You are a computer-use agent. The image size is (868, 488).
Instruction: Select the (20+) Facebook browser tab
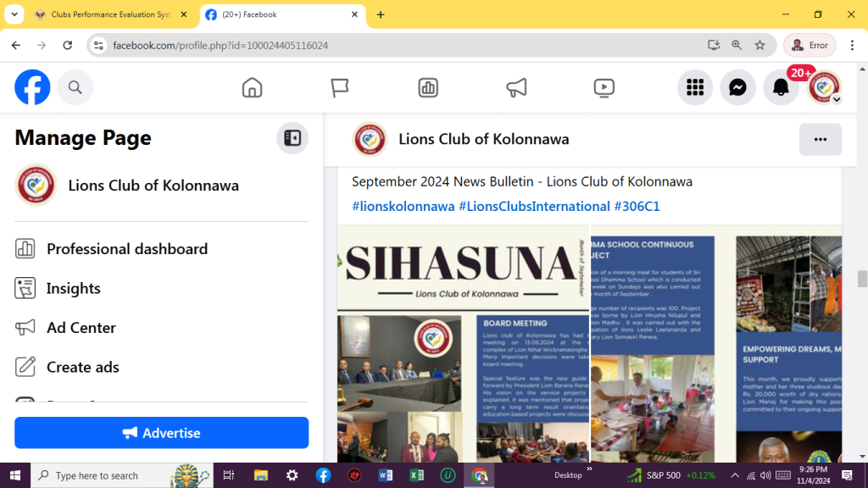(281, 14)
